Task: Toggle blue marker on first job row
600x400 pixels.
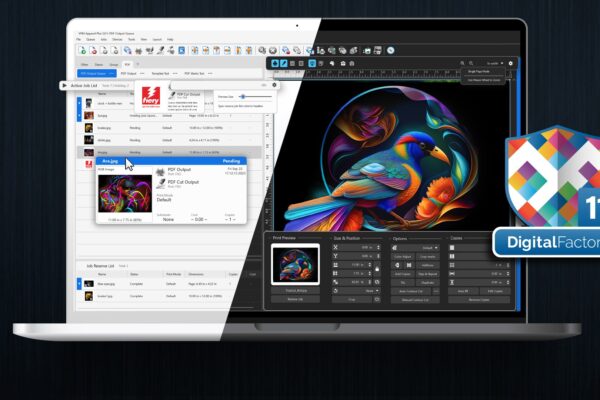Action: click(78, 103)
